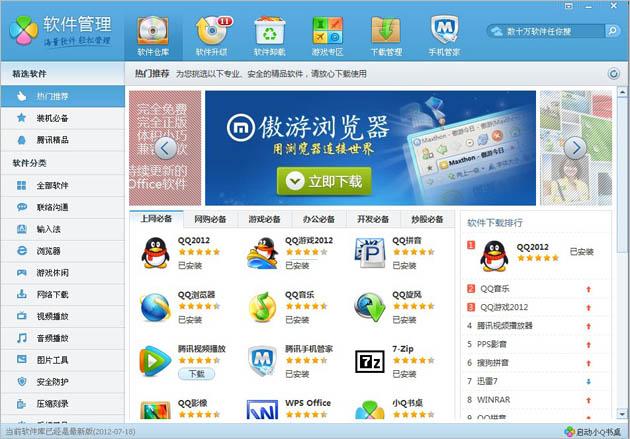Select 浏览器 category
The image size is (630, 439).
point(63,251)
